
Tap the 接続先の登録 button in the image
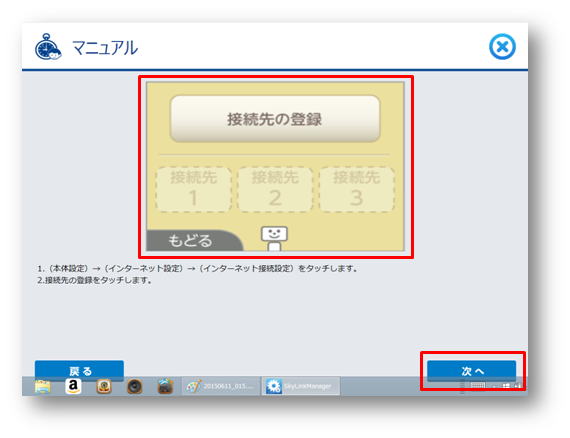(275, 118)
